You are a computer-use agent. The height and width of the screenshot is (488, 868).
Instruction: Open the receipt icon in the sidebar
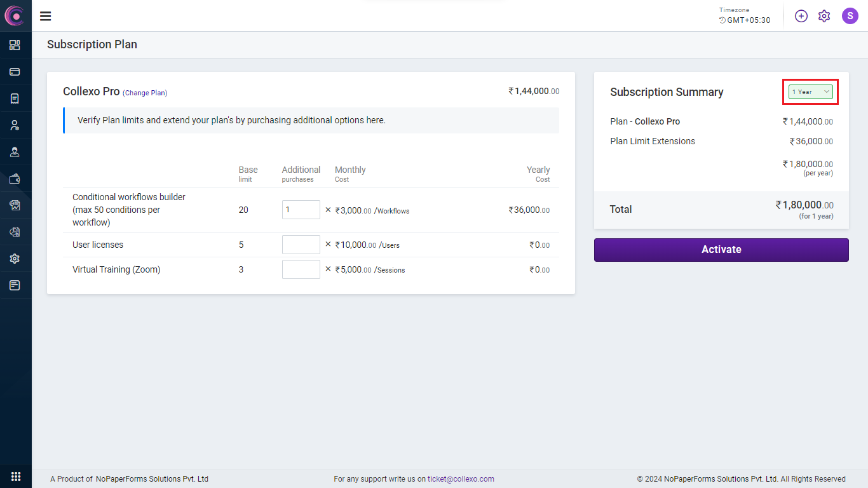click(x=15, y=98)
